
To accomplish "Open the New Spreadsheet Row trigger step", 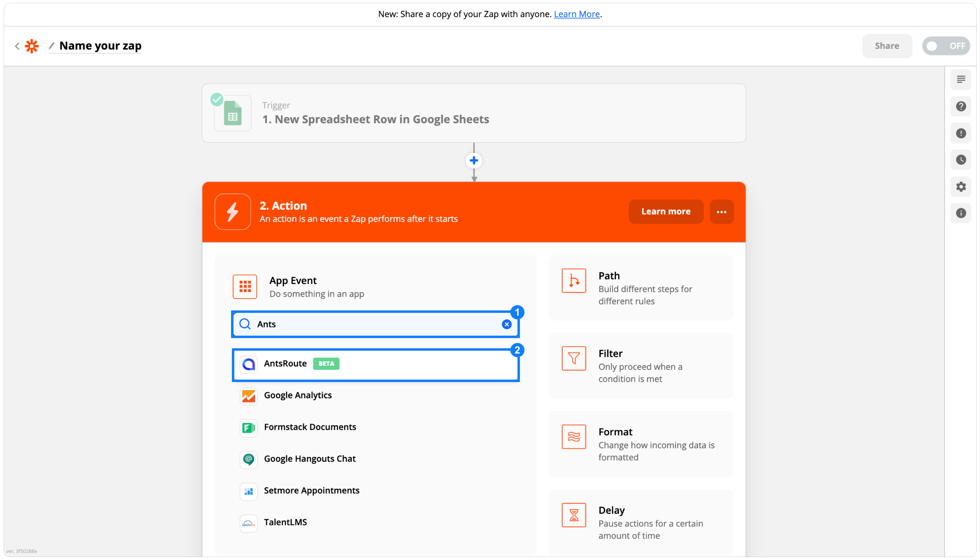I will click(474, 113).
